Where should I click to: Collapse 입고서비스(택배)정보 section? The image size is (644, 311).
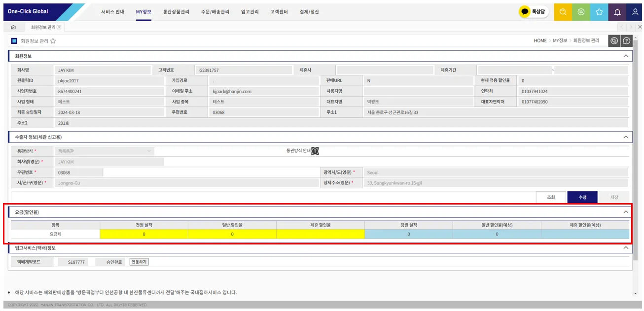click(626, 248)
